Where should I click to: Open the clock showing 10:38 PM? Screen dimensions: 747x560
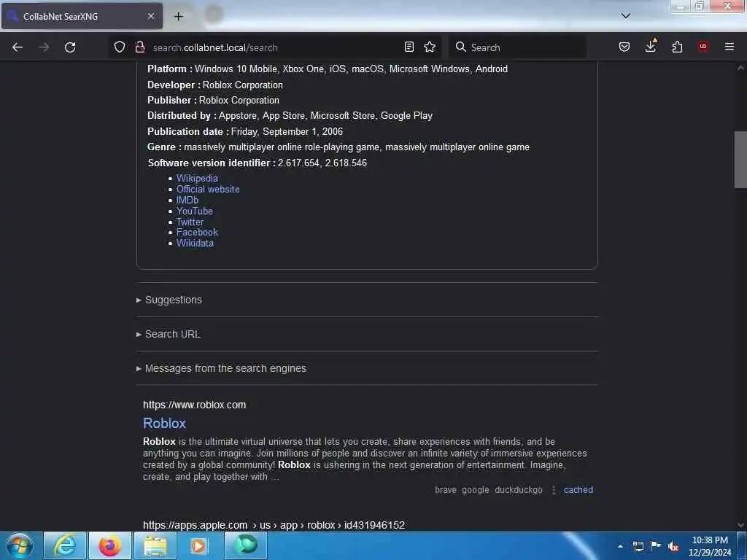coord(709,546)
